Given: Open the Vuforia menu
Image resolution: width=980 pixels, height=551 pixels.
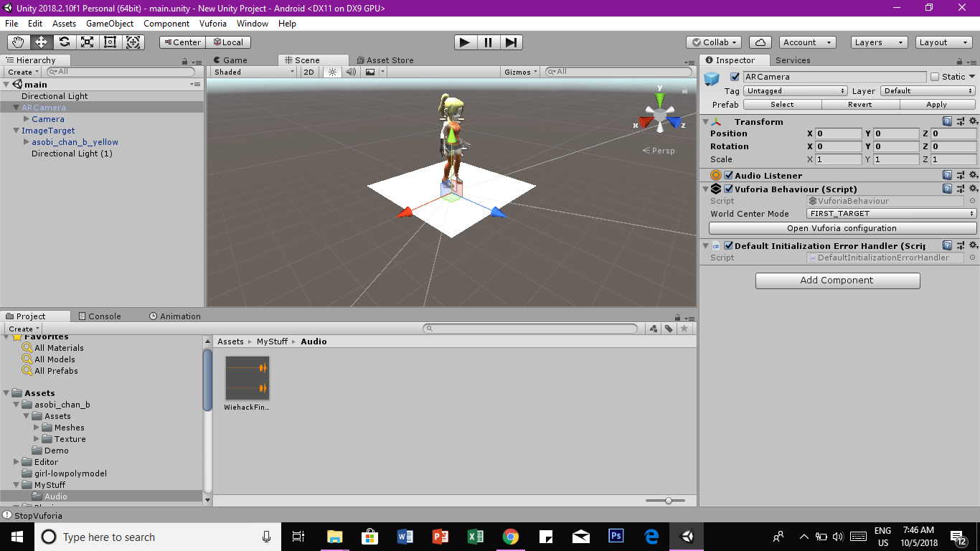Looking at the screenshot, I should (x=213, y=24).
